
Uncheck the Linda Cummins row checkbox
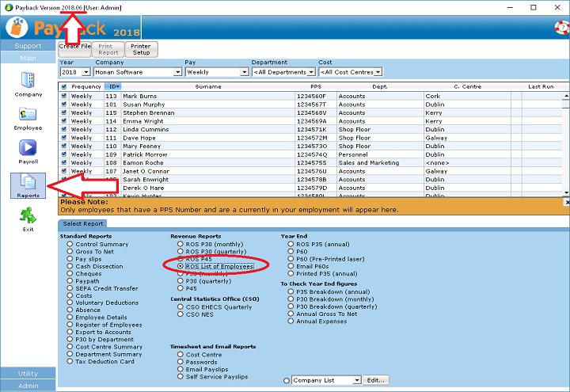(x=64, y=129)
